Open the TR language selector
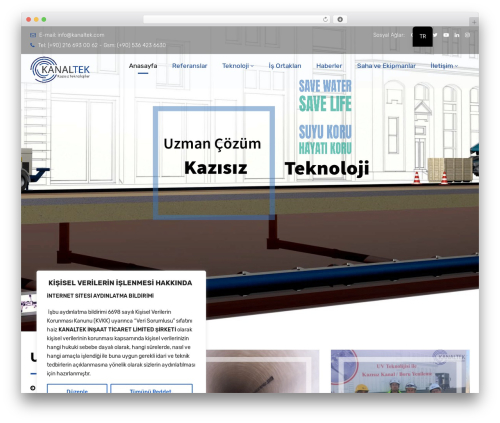This screenshot has height=423, width=500. 423,36
